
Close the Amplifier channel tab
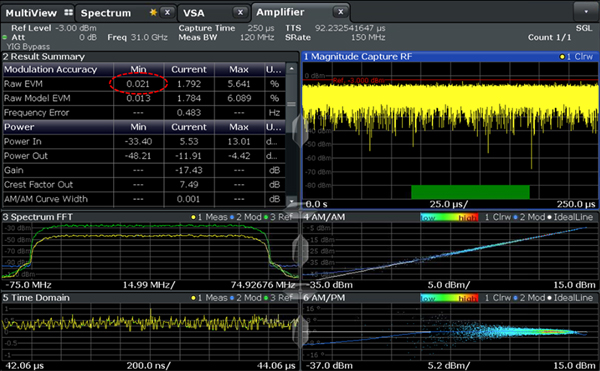(x=340, y=12)
